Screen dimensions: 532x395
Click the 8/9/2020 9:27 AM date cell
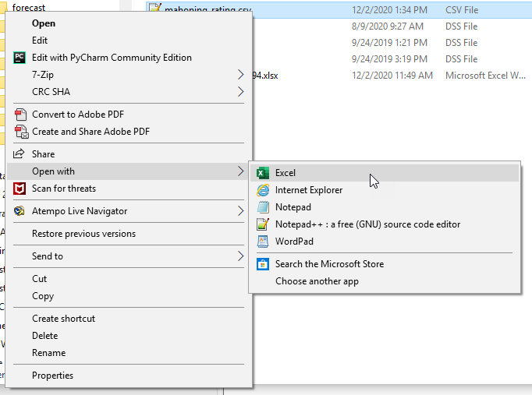[388, 26]
